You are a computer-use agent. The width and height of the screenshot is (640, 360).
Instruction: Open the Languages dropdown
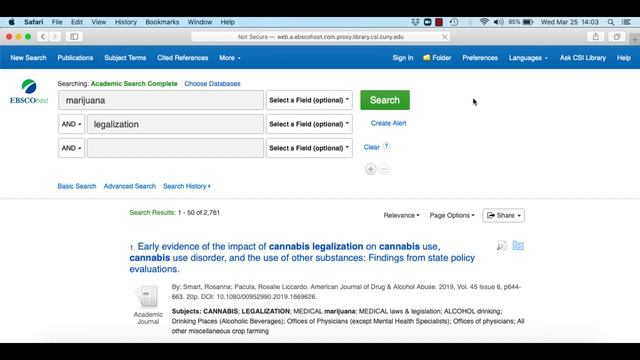pyautogui.click(x=528, y=58)
